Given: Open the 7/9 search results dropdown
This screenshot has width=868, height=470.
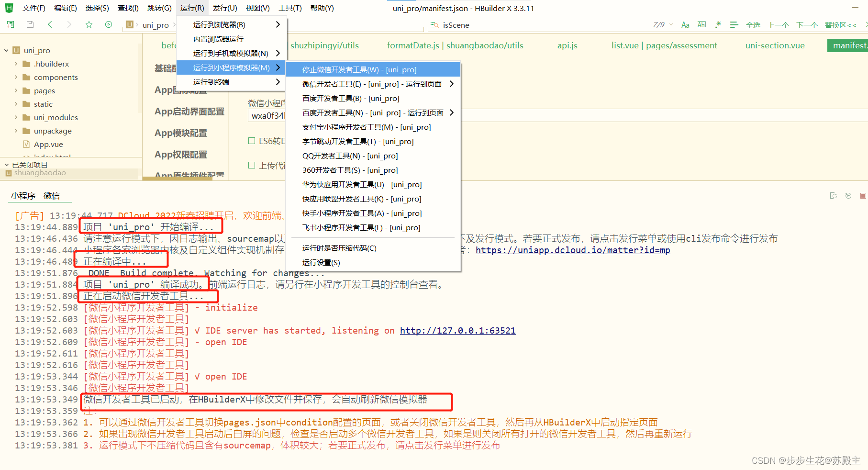Looking at the screenshot, I should [671, 25].
